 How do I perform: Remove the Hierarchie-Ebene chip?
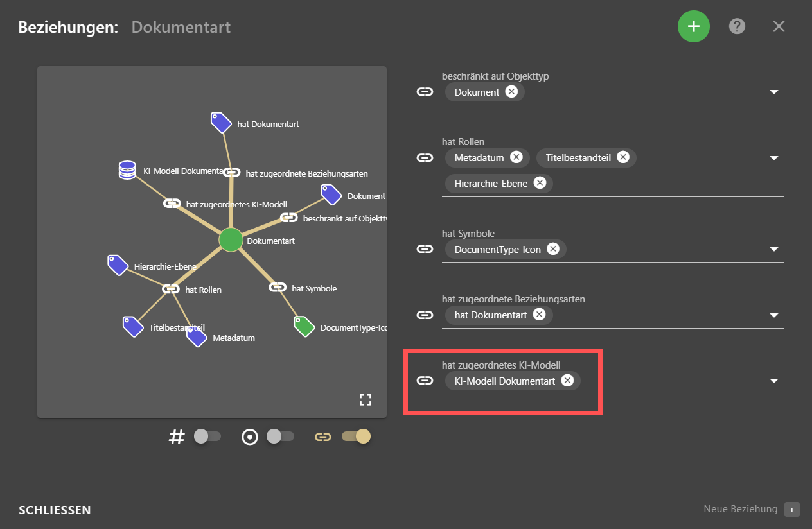click(540, 183)
